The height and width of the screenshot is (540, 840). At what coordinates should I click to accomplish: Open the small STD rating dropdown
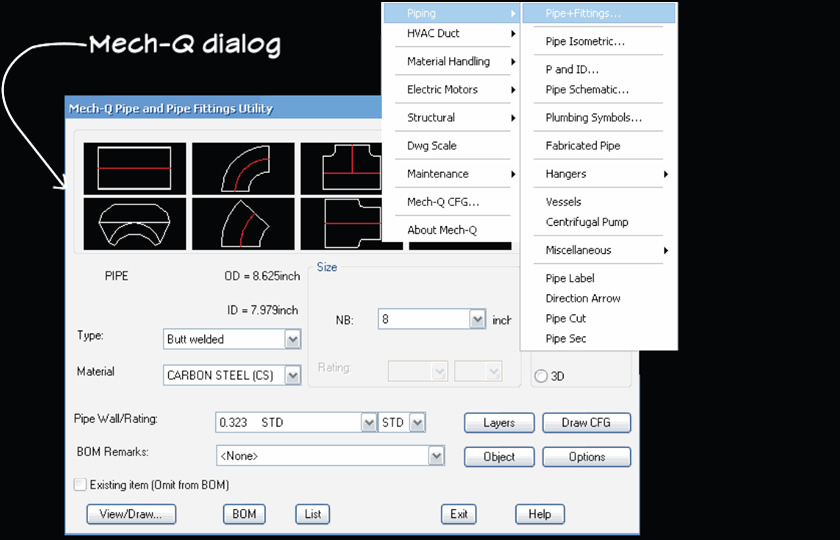[417, 423]
